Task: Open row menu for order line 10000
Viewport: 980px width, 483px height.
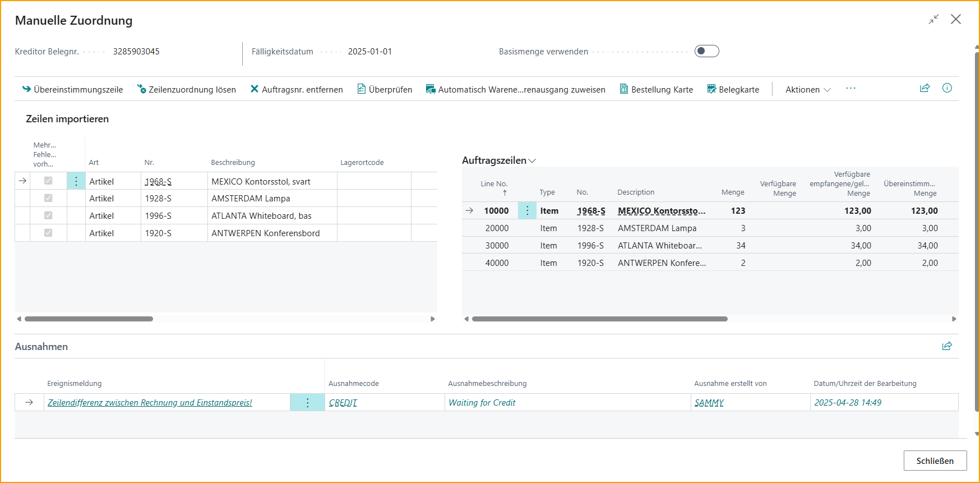Action: click(x=527, y=210)
